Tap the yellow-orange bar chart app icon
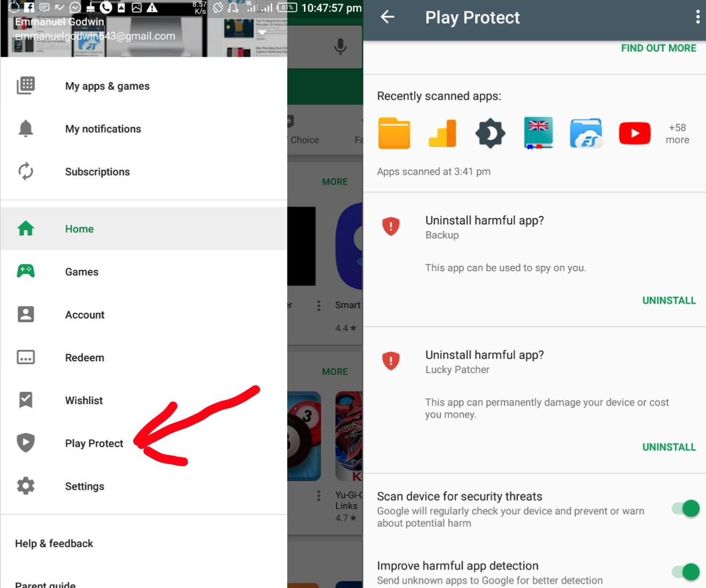Viewport: 706px width, 588px height. pos(442,133)
